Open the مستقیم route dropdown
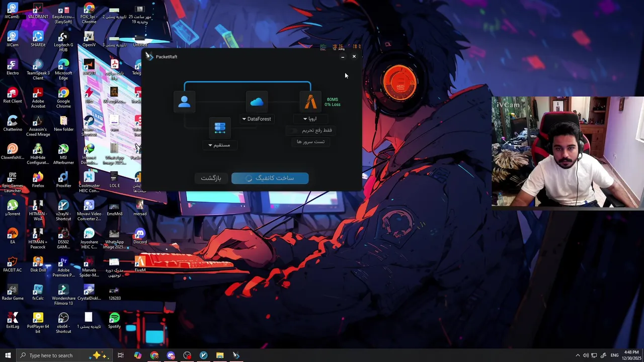Image resolution: width=644 pixels, height=362 pixels. coord(219,145)
